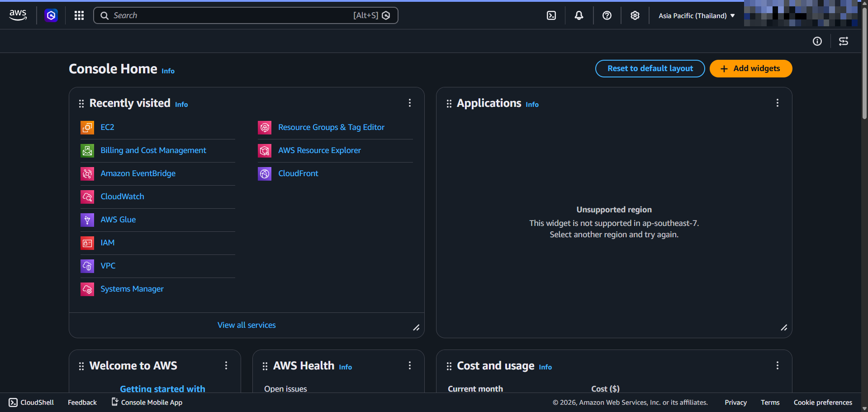The image size is (868, 412).
Task: Open the Cookie preferences footer link
Action: click(x=823, y=402)
